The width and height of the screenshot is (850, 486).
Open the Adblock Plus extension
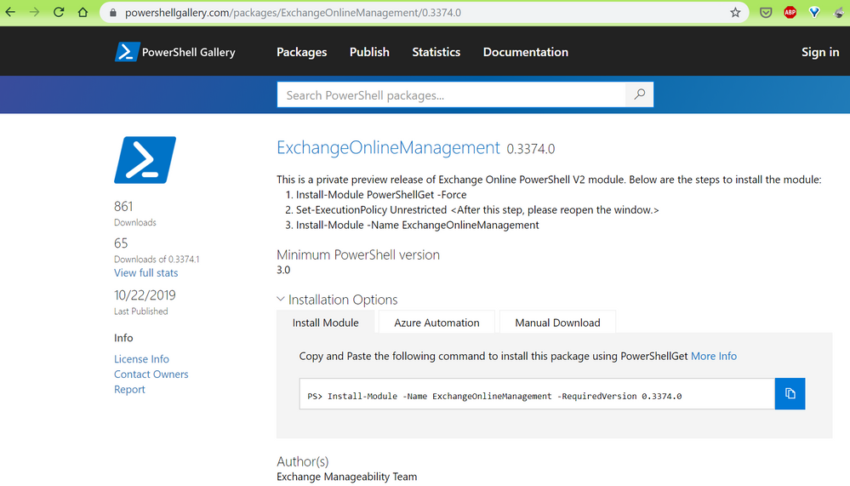click(x=790, y=13)
